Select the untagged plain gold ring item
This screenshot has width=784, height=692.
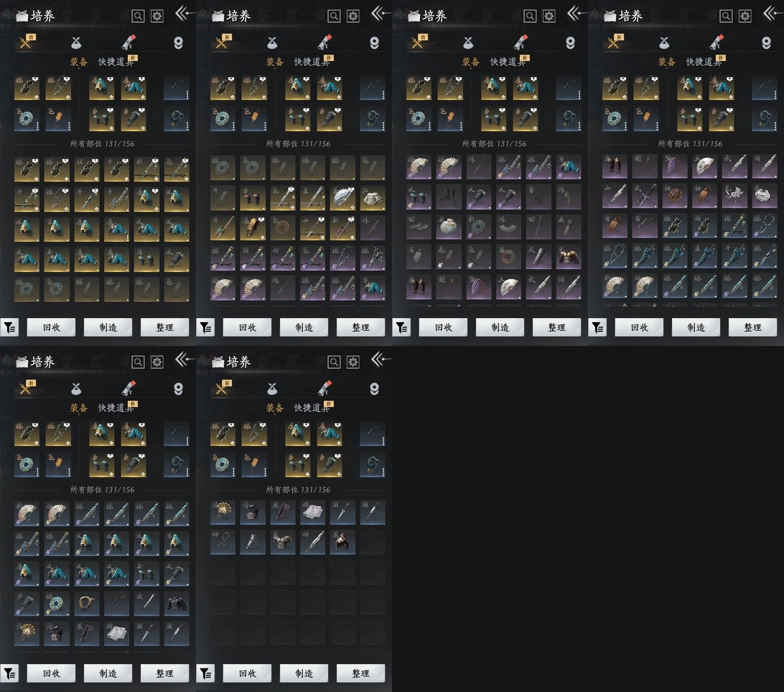coord(86,604)
